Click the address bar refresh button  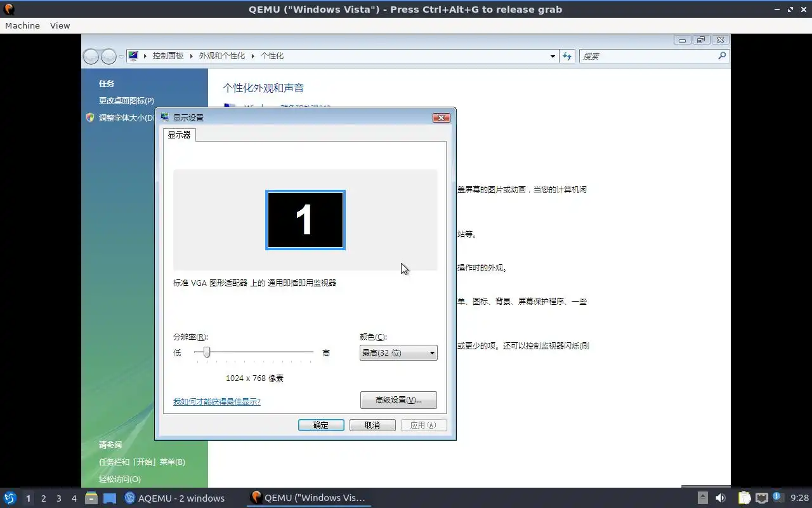567,56
